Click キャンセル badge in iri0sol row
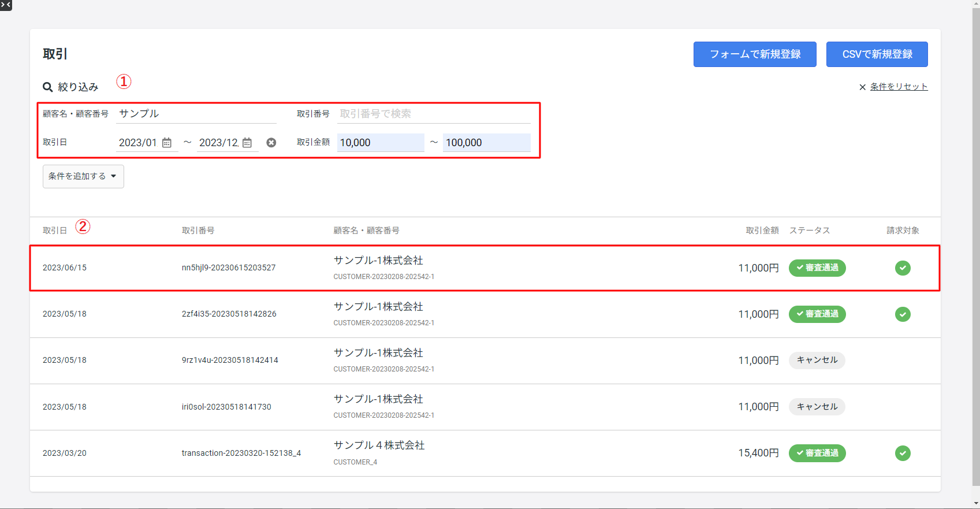Screen dimensions: 980x509 pos(817,407)
